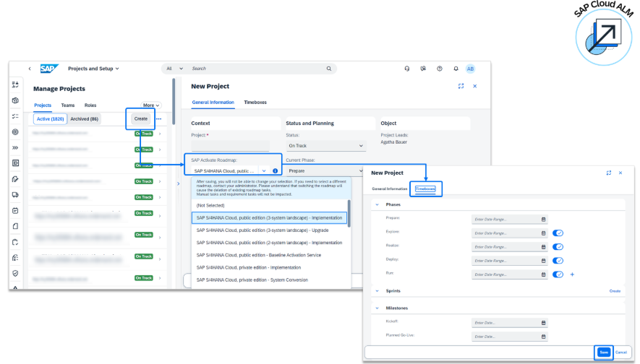This screenshot has width=640, height=364.
Task: Collapse the Phases section
Action: 377,205
